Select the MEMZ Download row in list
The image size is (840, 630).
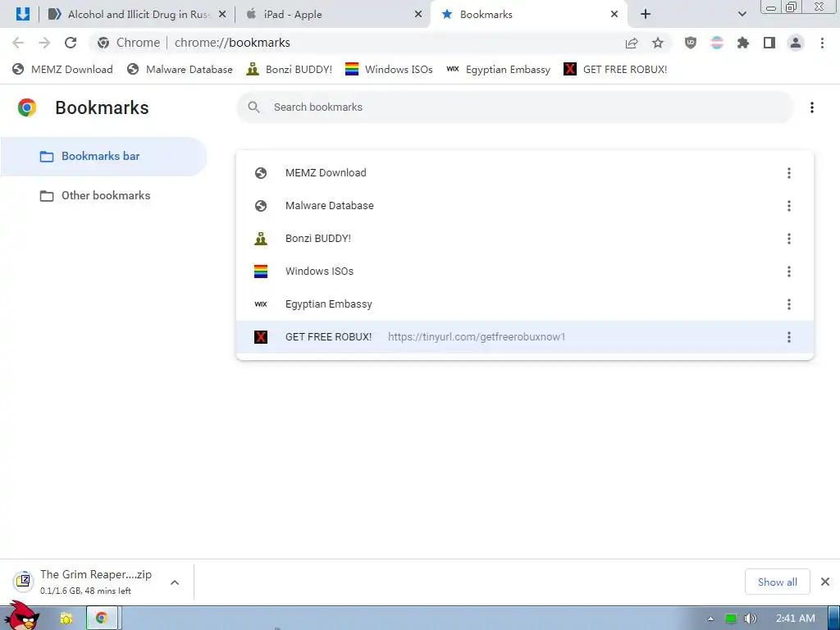525,173
